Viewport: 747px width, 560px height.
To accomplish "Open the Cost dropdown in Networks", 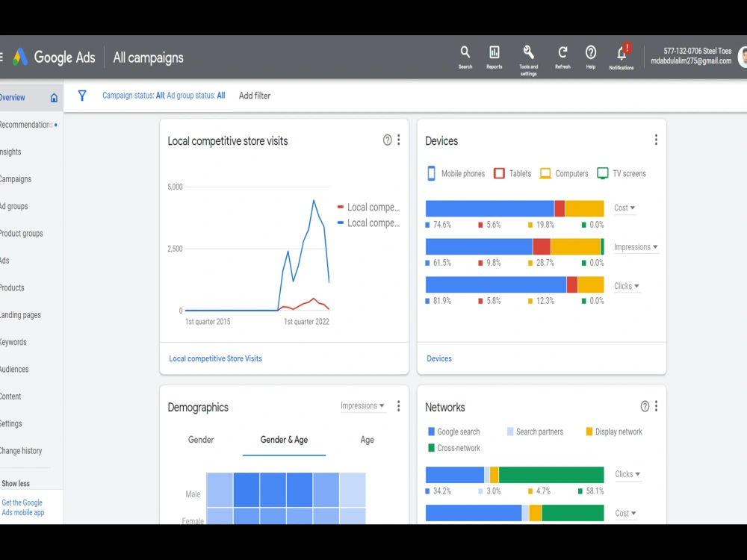I will pyautogui.click(x=625, y=514).
